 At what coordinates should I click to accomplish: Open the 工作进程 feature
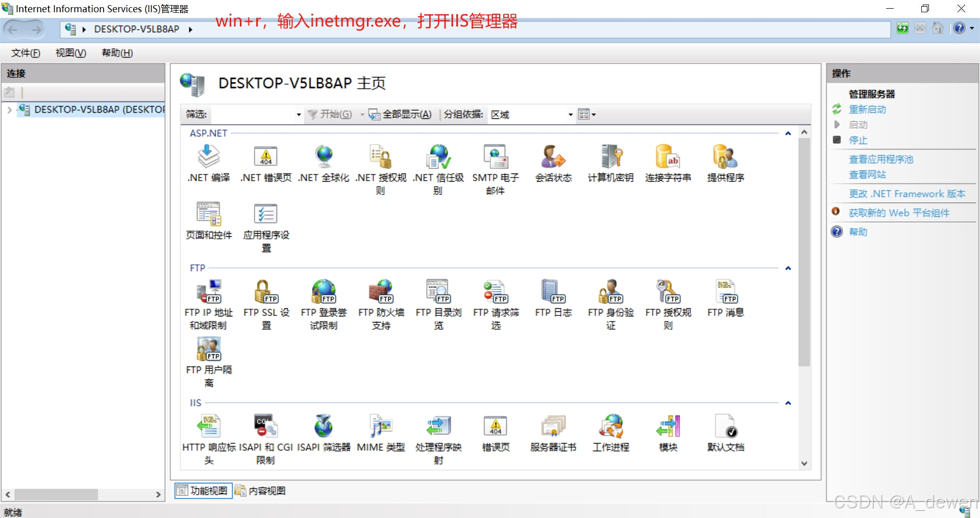(610, 433)
